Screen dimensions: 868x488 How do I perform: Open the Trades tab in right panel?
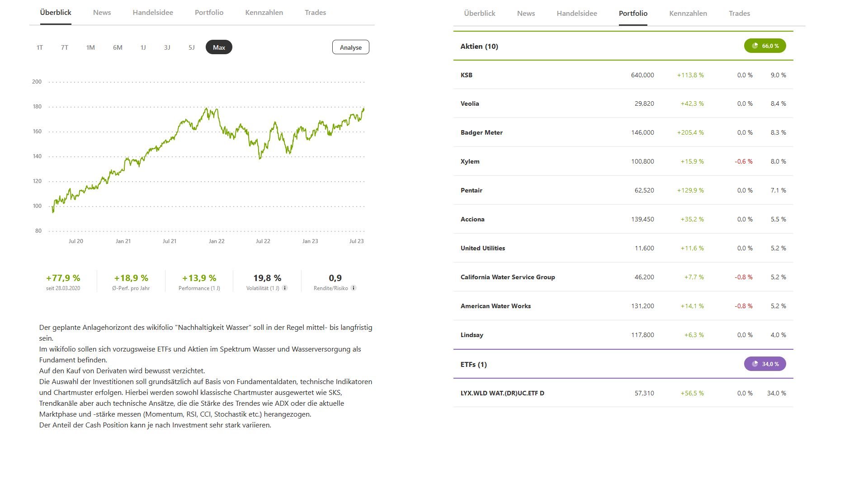739,14
